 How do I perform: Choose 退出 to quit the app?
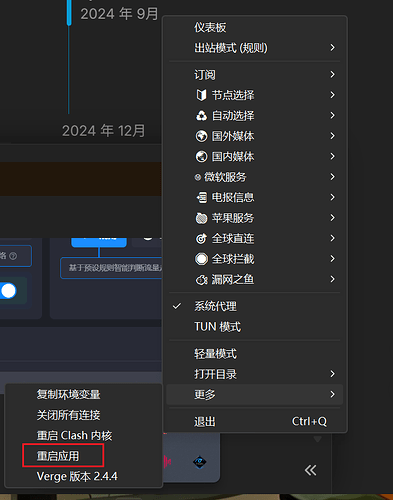coord(255,422)
